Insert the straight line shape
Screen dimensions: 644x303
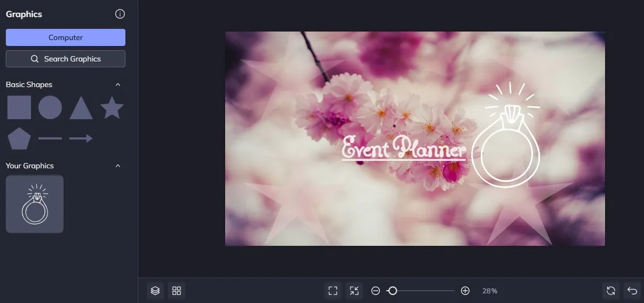[50, 138]
